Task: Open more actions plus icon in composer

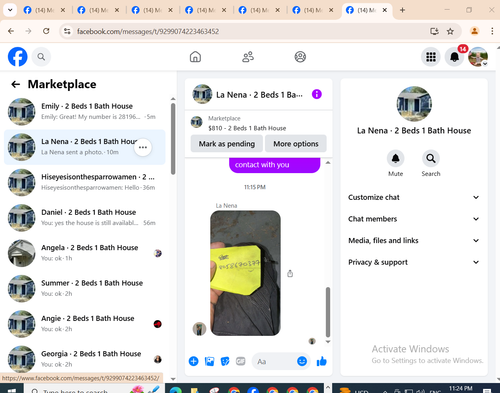Action: click(193, 361)
